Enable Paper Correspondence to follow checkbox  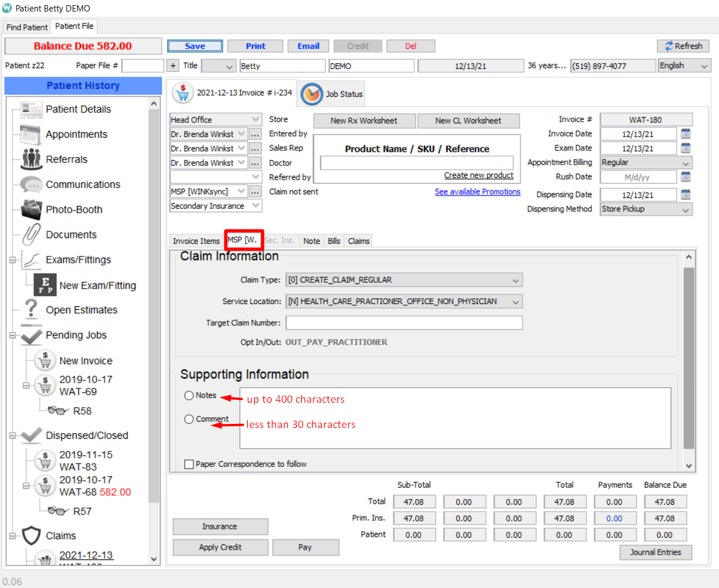point(189,464)
